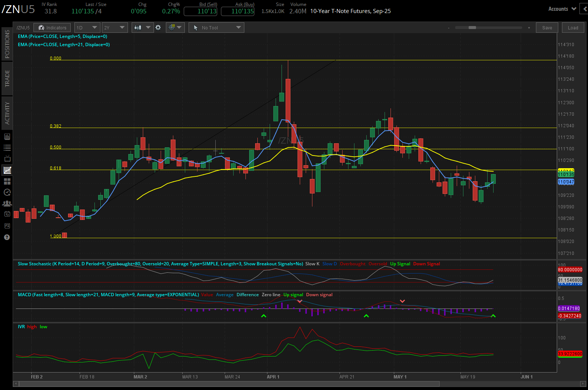Viewport: 588px width, 390px height.
Task: Open the crosshair cursor mode dropdown
Action: pos(175,28)
